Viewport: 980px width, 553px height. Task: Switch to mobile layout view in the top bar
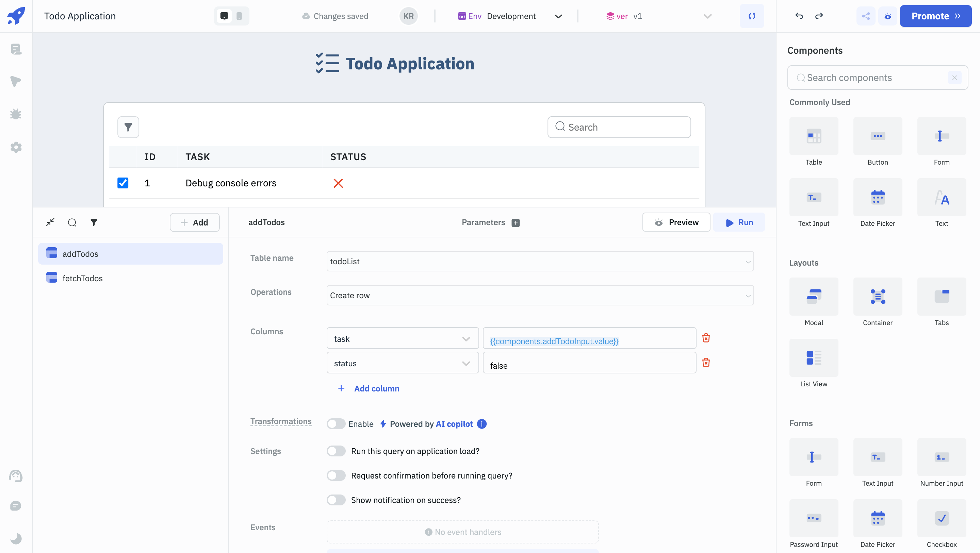pyautogui.click(x=239, y=16)
